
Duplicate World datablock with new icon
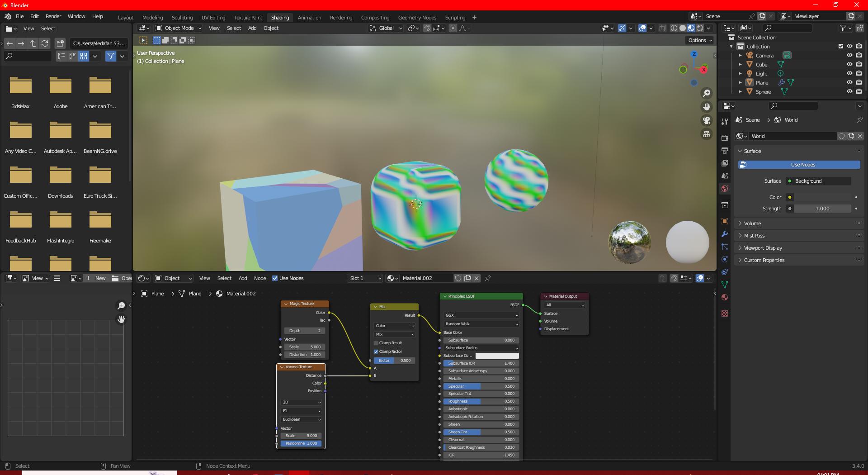click(x=851, y=136)
